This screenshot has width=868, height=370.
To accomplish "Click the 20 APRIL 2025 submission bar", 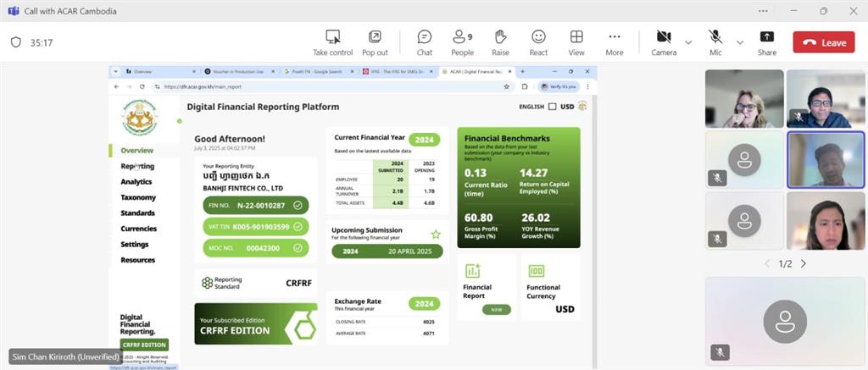I will (387, 251).
